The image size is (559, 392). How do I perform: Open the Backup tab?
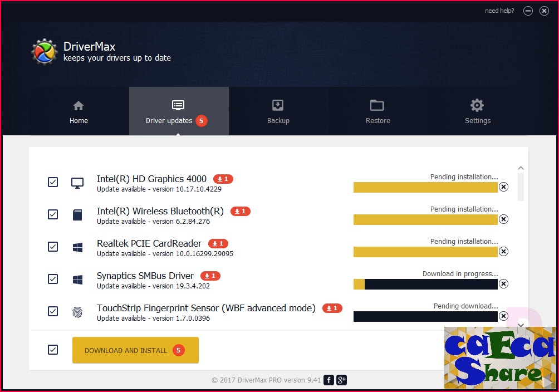(278, 112)
